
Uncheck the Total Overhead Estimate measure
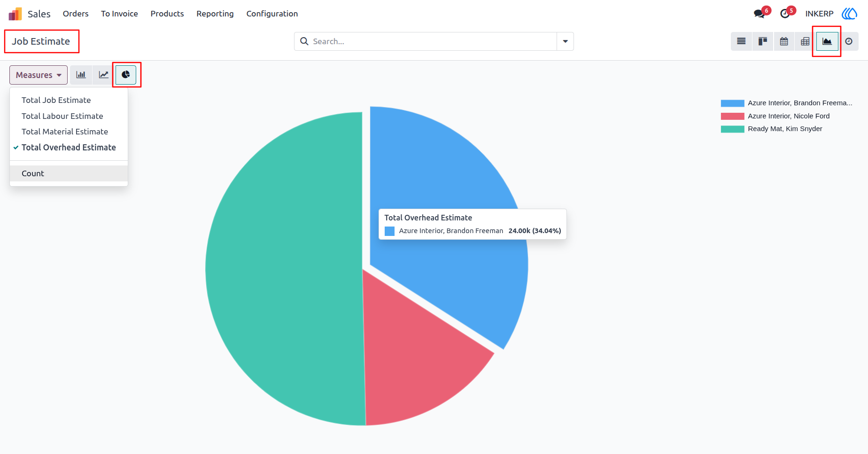pos(69,148)
